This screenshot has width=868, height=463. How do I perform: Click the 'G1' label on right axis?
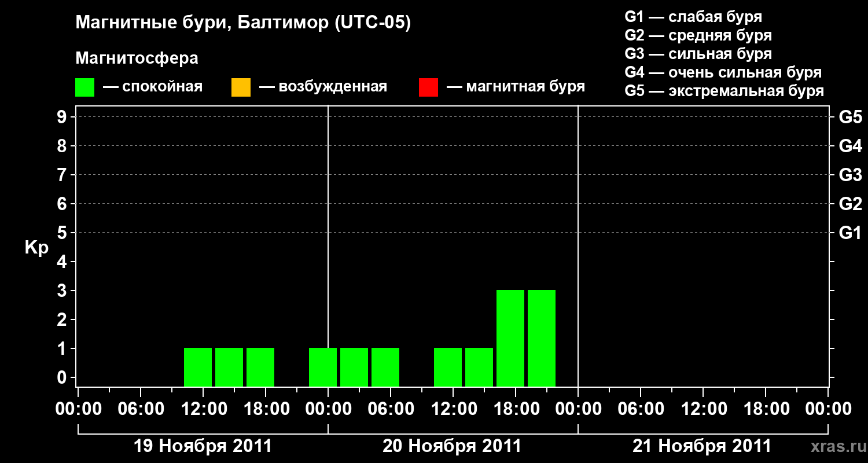point(850,233)
